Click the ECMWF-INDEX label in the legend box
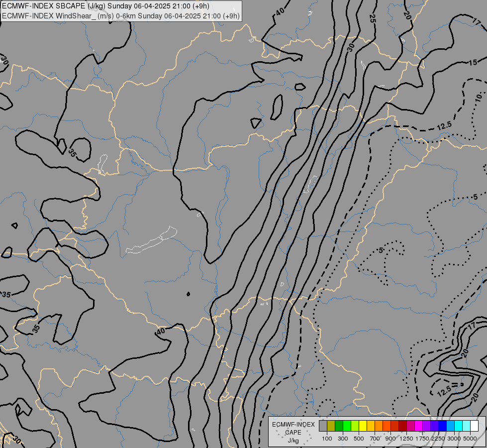 [293, 425]
